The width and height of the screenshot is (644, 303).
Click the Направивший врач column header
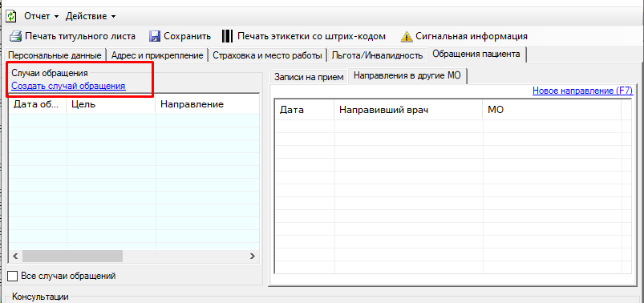(x=408, y=110)
